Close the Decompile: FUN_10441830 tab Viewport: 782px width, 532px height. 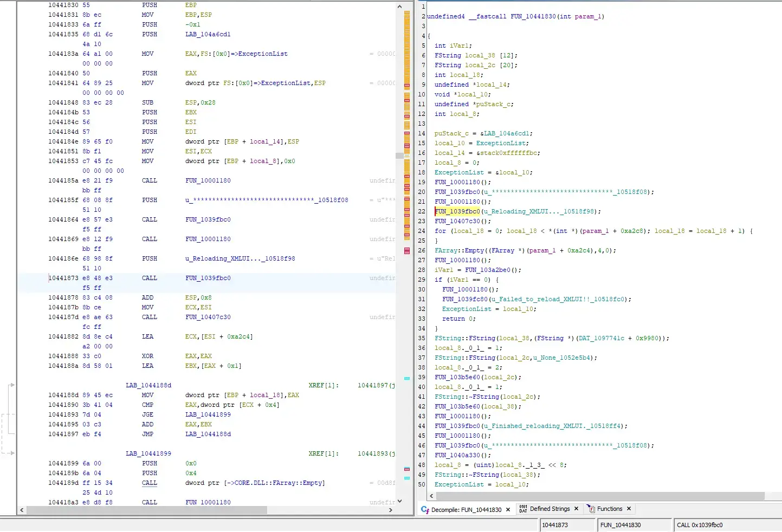point(508,510)
